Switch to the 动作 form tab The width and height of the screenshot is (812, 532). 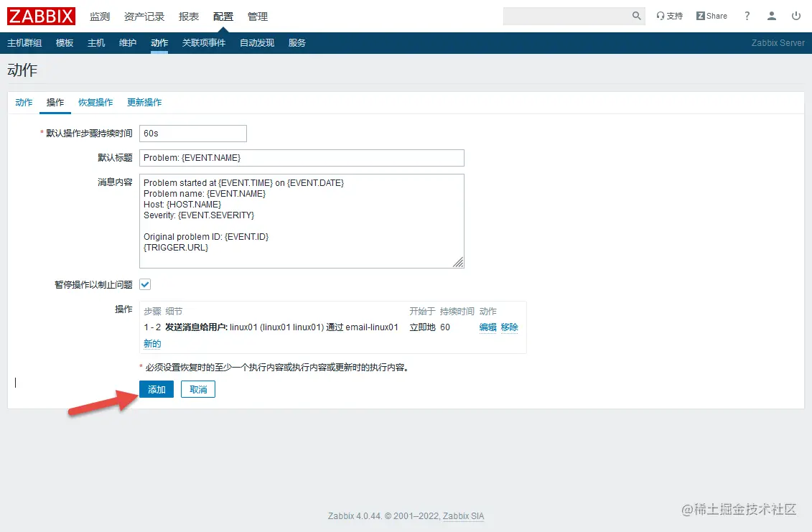tap(24, 103)
